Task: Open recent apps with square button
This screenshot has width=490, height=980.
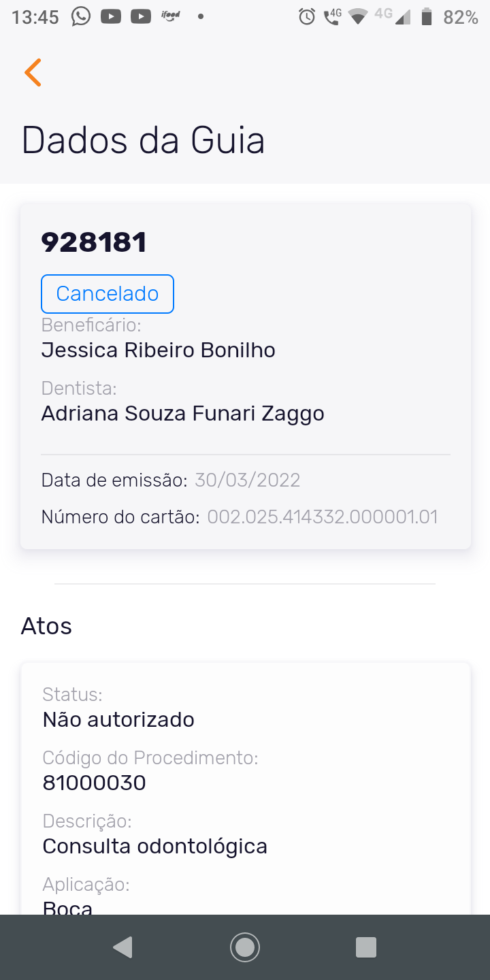Action: 366,947
